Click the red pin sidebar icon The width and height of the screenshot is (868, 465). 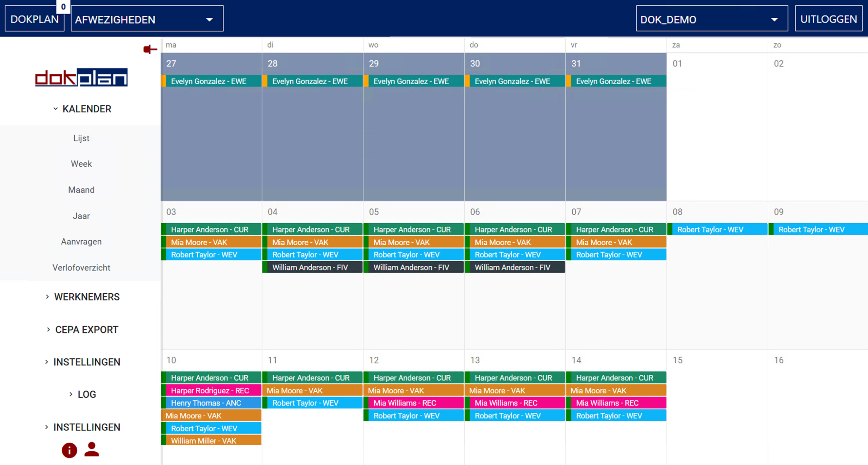(x=150, y=50)
